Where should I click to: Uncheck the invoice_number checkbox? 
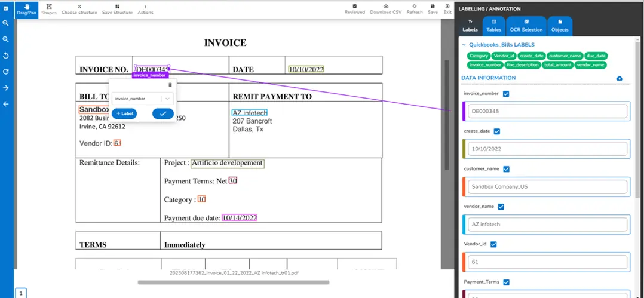tap(506, 94)
